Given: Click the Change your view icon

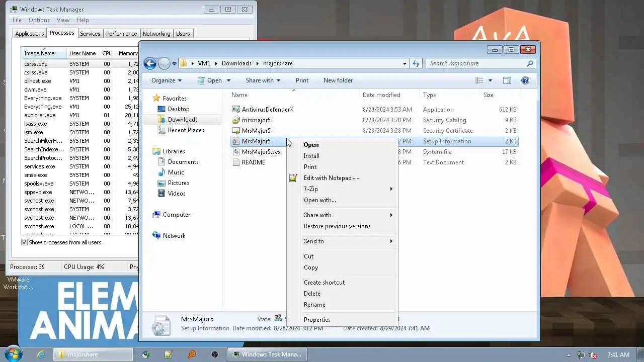Looking at the screenshot, I should (479, 80).
